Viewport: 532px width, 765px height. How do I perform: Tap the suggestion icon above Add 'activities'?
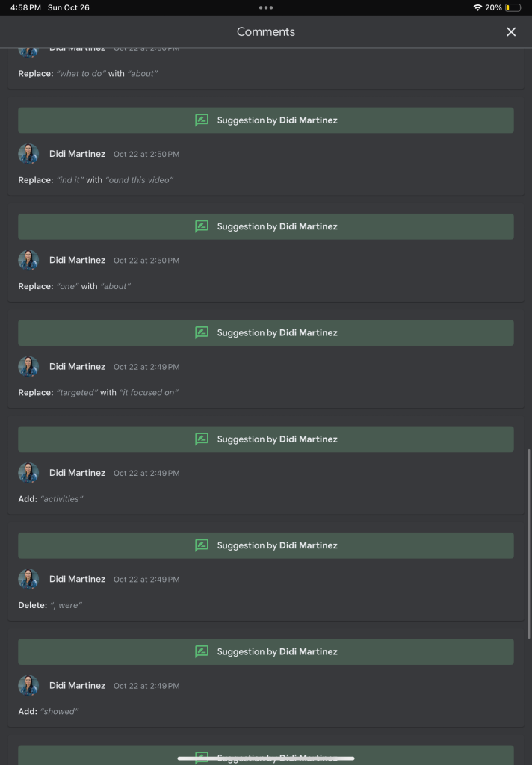click(202, 439)
